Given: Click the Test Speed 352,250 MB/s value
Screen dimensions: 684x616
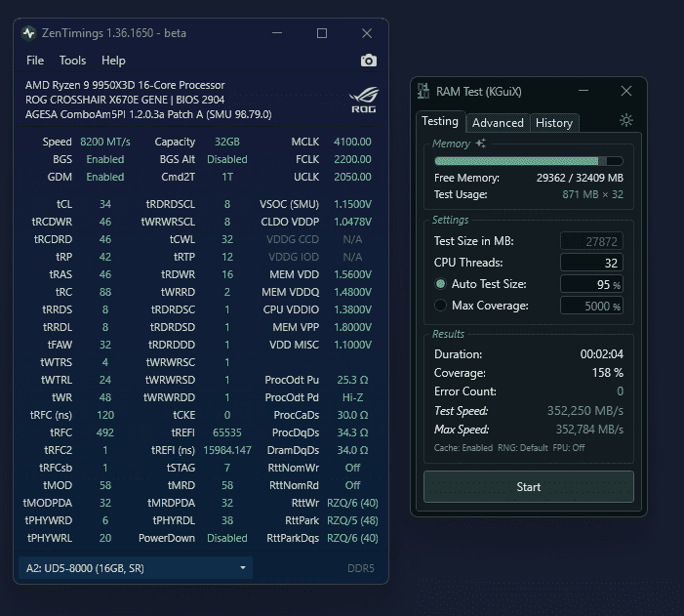Looking at the screenshot, I should (585, 411).
